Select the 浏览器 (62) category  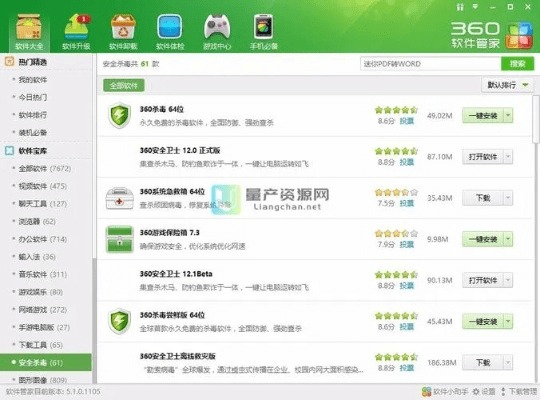click(x=37, y=221)
